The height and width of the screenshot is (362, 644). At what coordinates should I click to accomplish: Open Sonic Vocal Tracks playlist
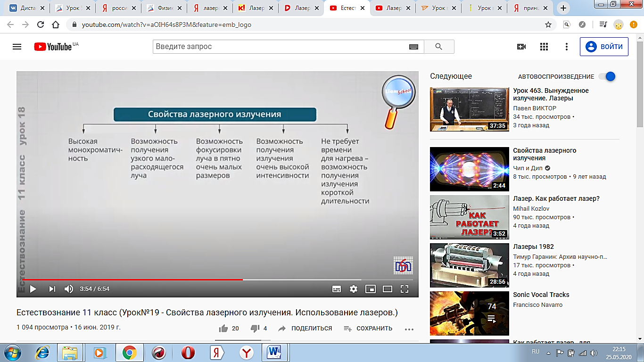(541, 295)
